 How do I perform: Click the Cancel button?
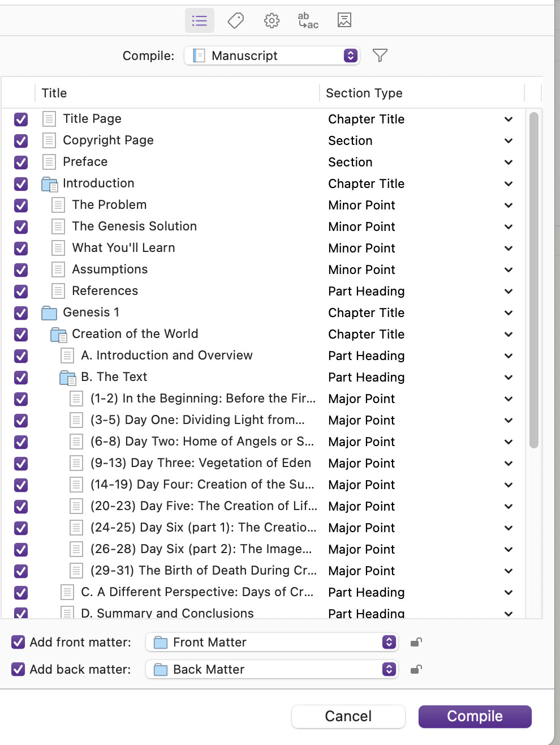coord(348,716)
